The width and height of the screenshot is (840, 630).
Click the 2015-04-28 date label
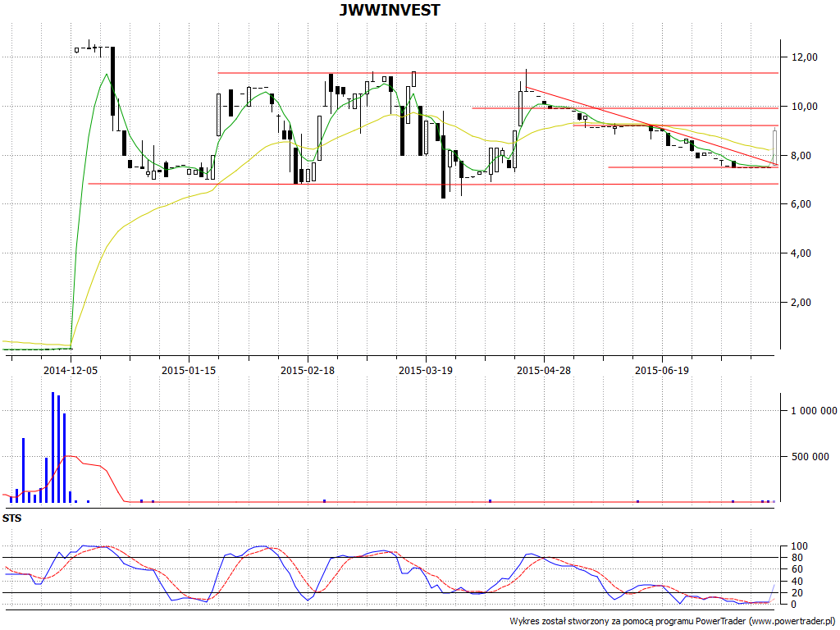[544, 371]
